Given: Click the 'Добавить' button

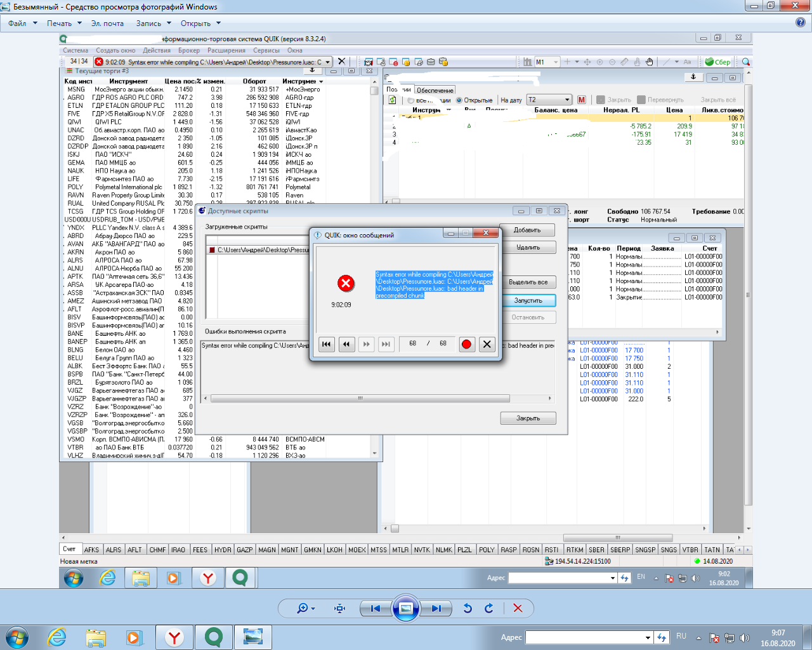Looking at the screenshot, I should [527, 230].
